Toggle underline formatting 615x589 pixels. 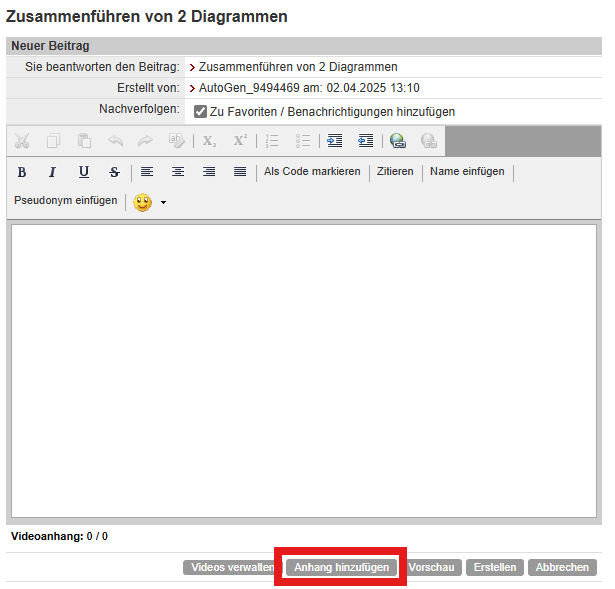pos(84,172)
